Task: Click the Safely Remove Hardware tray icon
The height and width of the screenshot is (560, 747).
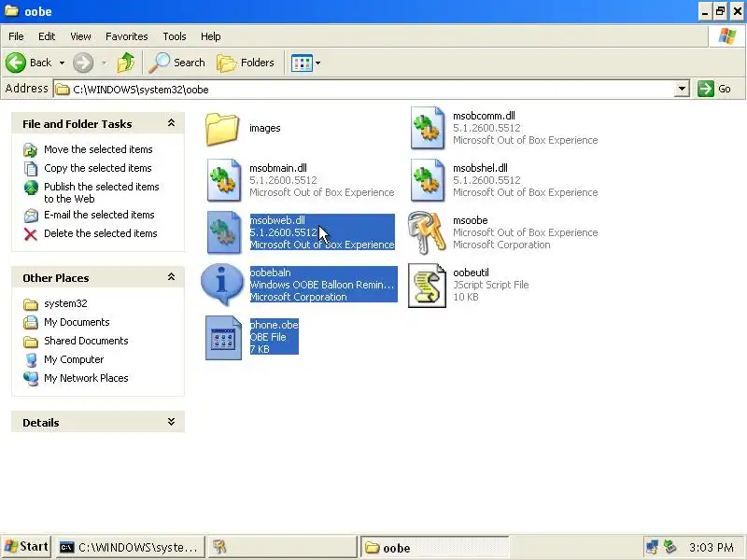Action: pos(670,547)
